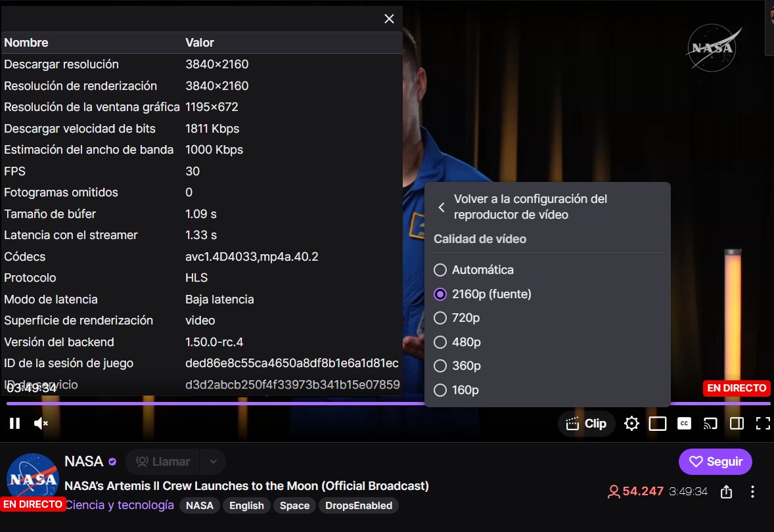Click the Nombre column header
The width and height of the screenshot is (774, 532).
[x=26, y=43]
